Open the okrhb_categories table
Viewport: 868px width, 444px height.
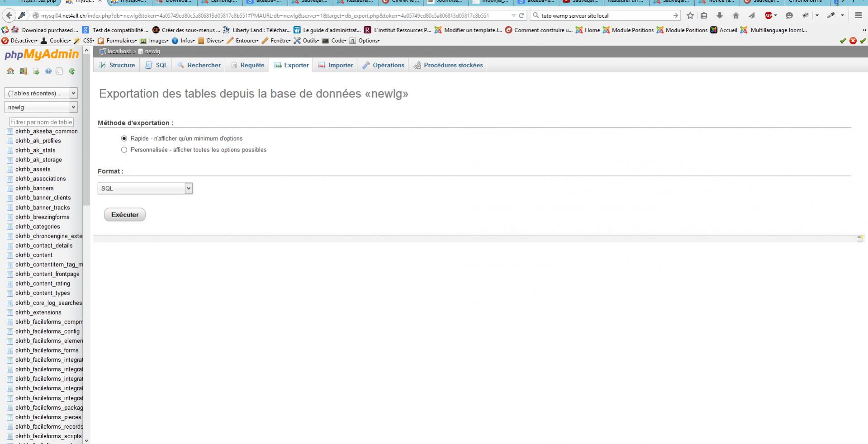click(x=38, y=227)
